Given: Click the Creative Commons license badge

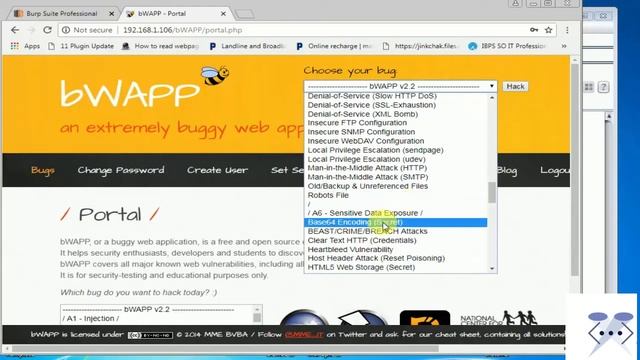Looking at the screenshot, I should coord(150,335).
